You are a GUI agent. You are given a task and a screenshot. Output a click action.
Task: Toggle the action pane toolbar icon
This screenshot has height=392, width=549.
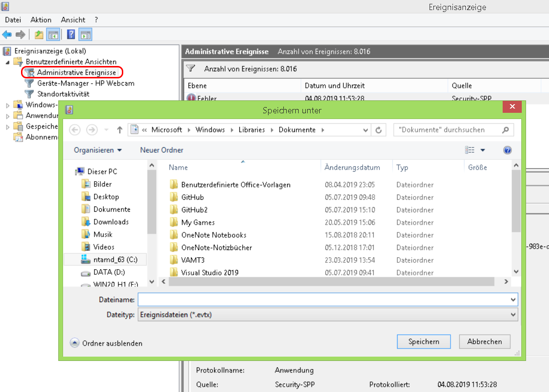click(86, 35)
